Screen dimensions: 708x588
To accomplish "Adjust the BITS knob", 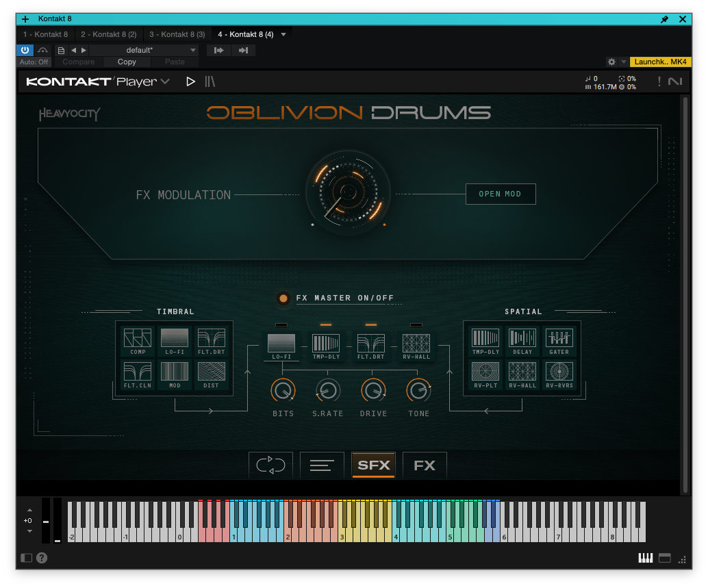I will tap(283, 391).
